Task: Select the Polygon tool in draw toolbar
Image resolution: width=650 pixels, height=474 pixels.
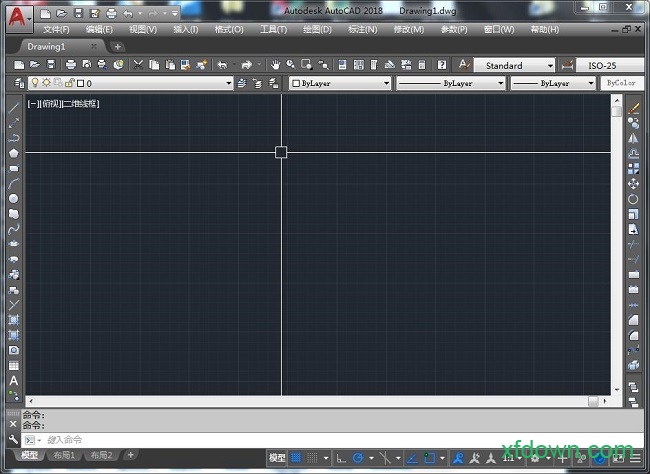Action: (x=14, y=153)
